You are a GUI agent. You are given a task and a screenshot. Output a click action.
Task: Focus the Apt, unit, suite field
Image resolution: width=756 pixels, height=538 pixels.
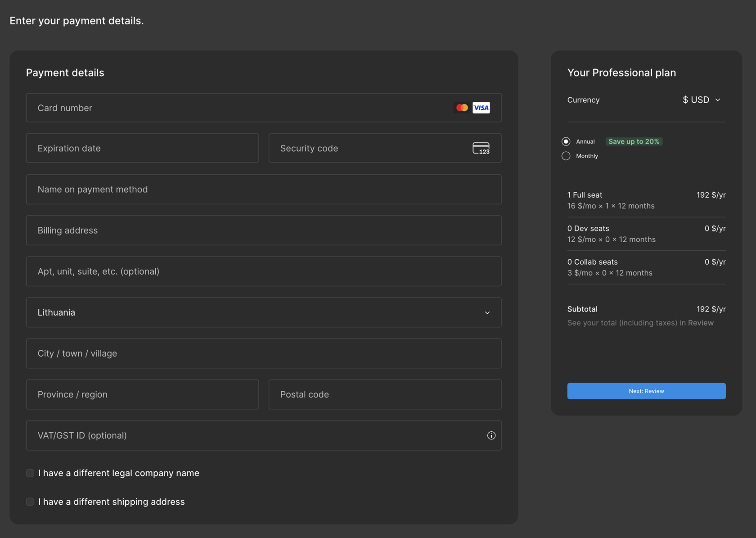263,271
